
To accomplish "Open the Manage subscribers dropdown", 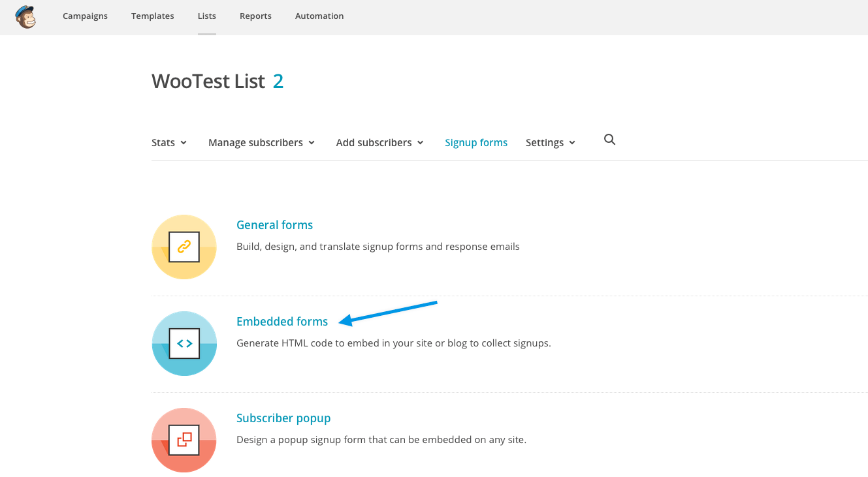I will [x=261, y=143].
